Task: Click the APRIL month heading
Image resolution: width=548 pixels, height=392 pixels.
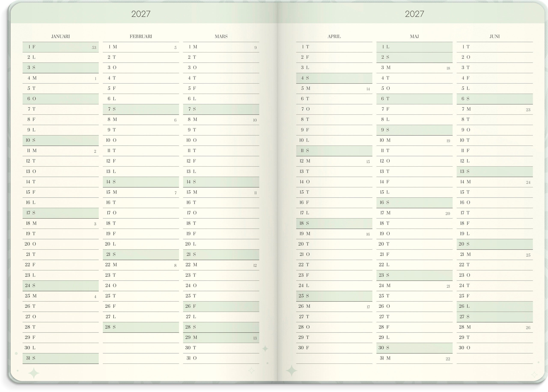Action: (334, 36)
